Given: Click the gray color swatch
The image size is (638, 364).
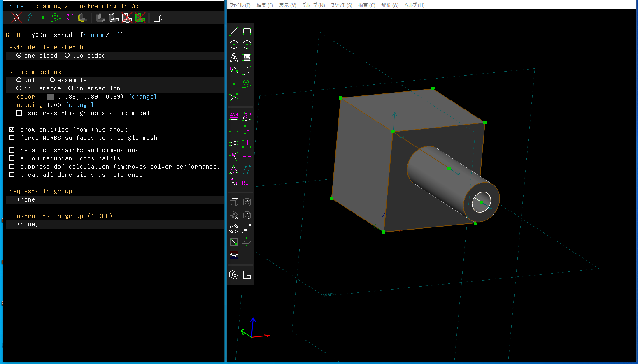Looking at the screenshot, I should pyautogui.click(x=50, y=97).
